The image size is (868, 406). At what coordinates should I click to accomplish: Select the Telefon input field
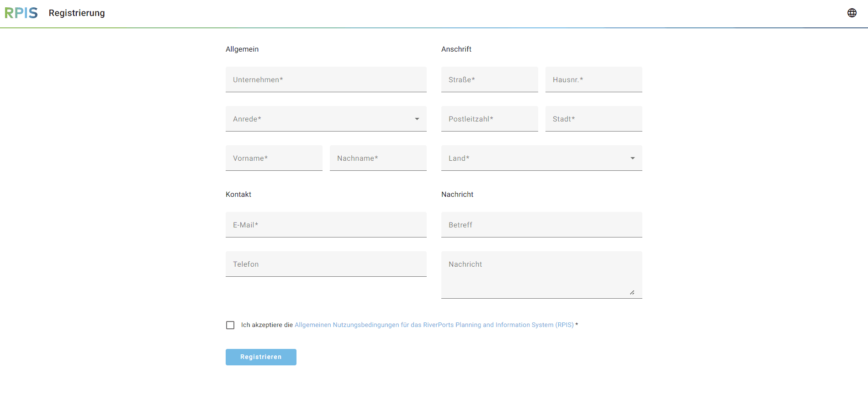pyautogui.click(x=326, y=264)
